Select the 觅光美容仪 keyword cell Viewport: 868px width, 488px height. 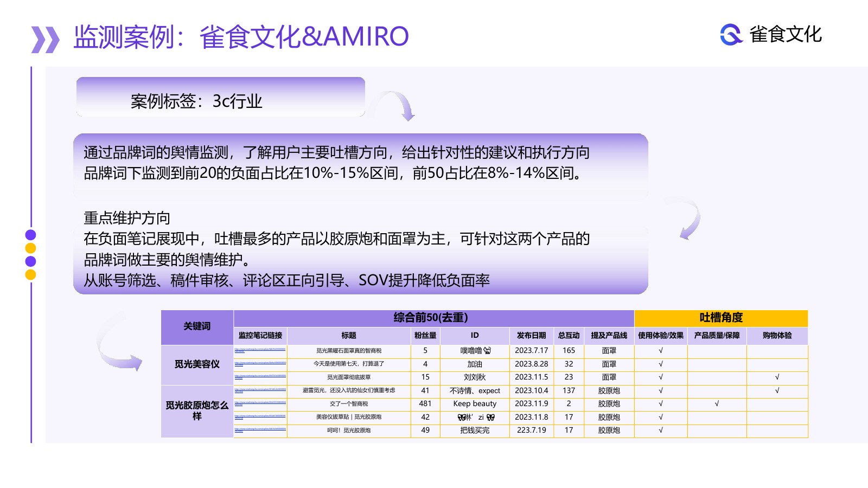point(197,364)
